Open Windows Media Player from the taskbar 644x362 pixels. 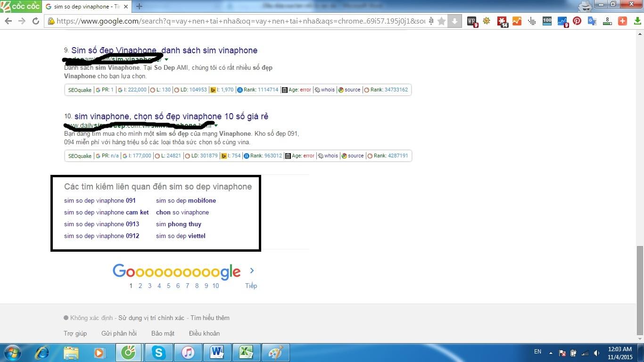99,353
